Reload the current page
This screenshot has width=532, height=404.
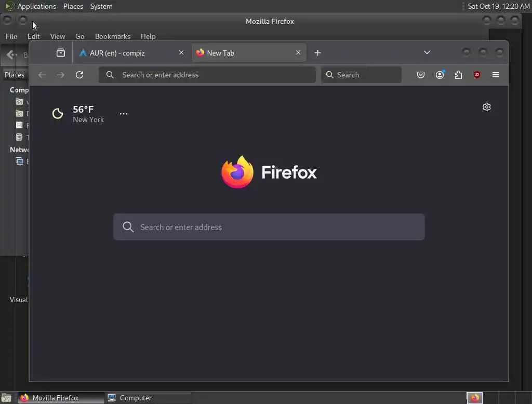coord(79,75)
